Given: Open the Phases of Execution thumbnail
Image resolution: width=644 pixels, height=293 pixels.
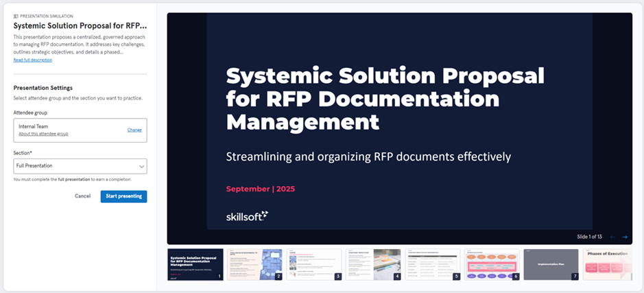Looking at the screenshot, I should point(608,264).
